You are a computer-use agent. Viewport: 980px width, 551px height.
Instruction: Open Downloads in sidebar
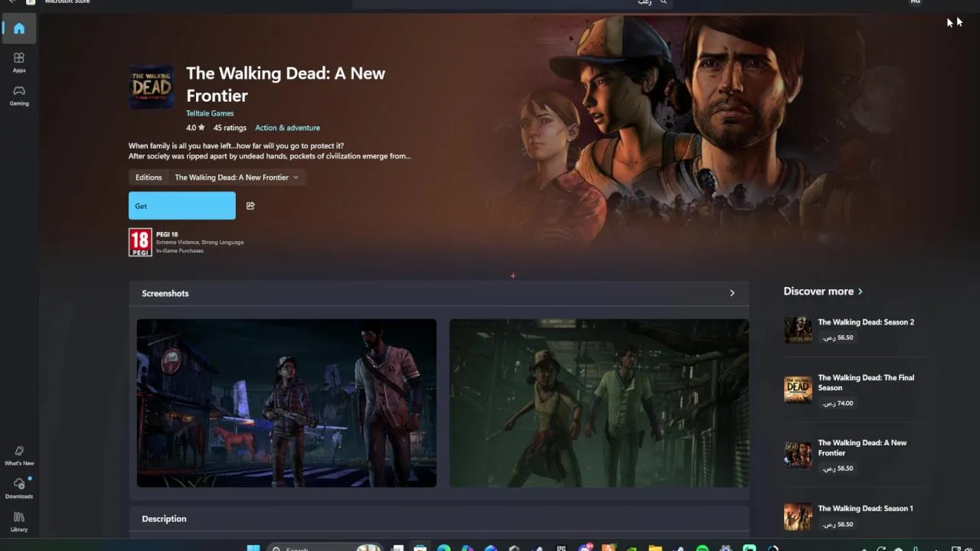pos(19,488)
